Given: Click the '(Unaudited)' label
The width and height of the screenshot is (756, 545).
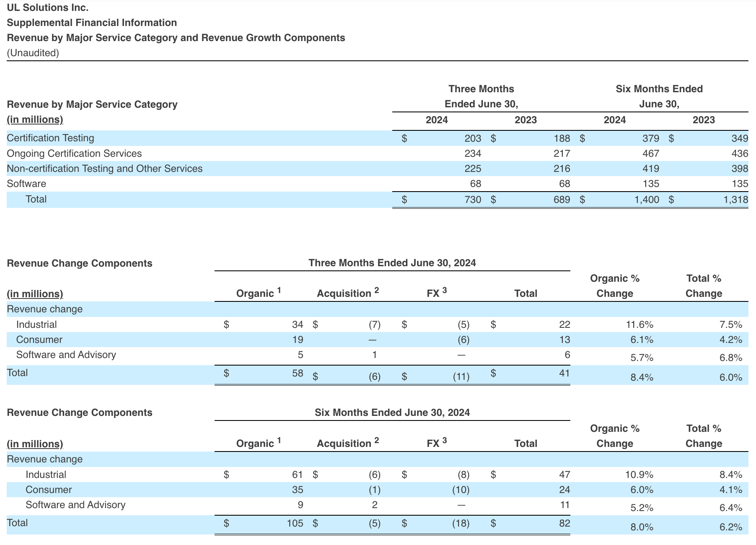Looking at the screenshot, I should click(x=33, y=53).
